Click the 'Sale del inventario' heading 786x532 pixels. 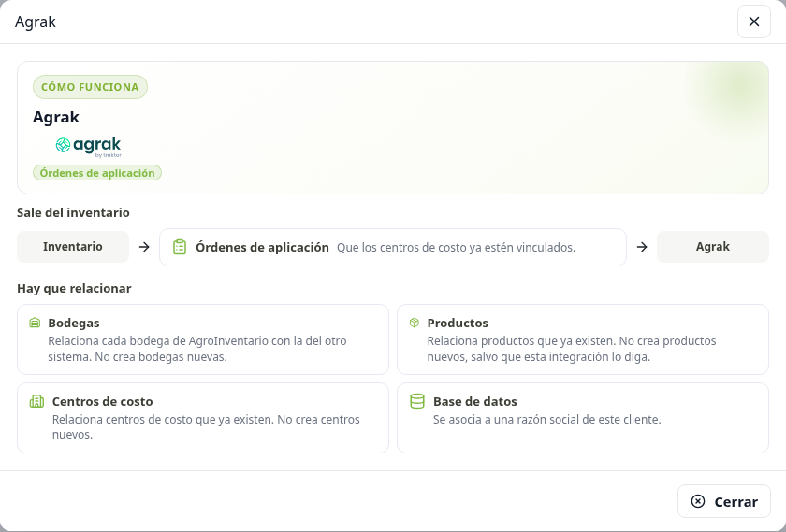[73, 212]
